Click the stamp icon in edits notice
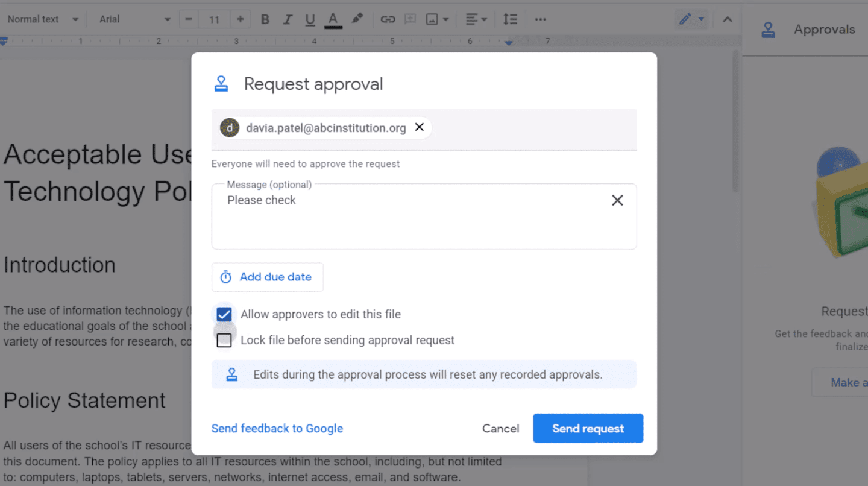 pos(231,374)
